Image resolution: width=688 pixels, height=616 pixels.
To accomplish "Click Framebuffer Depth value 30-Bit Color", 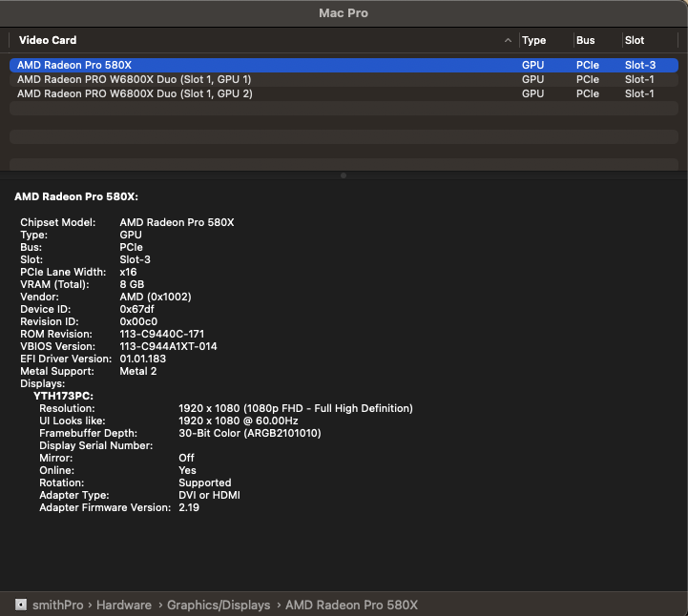I will pyautogui.click(x=250, y=433).
